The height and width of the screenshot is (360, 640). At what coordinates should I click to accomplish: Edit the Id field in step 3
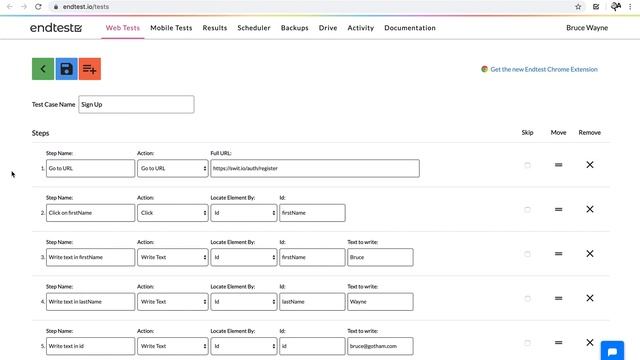tap(312, 257)
